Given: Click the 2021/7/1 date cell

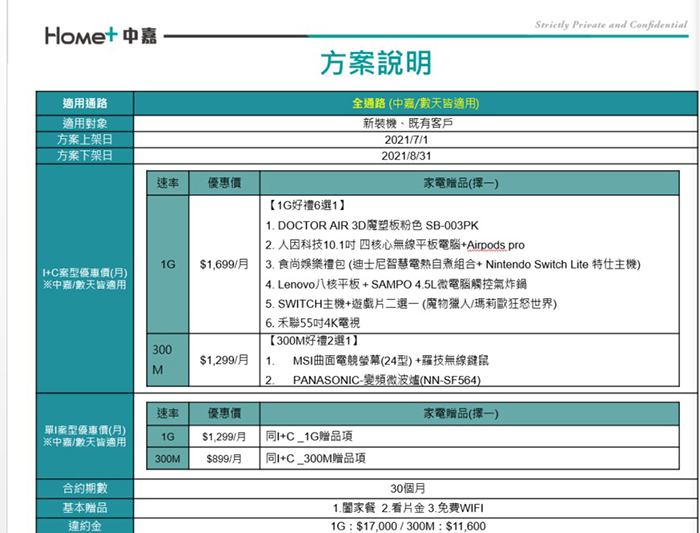Looking at the screenshot, I should click(x=415, y=140).
